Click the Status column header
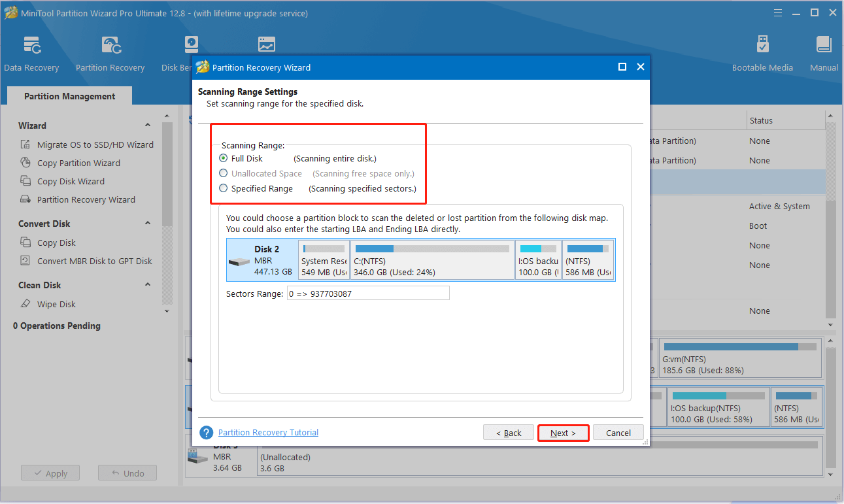 (761, 120)
